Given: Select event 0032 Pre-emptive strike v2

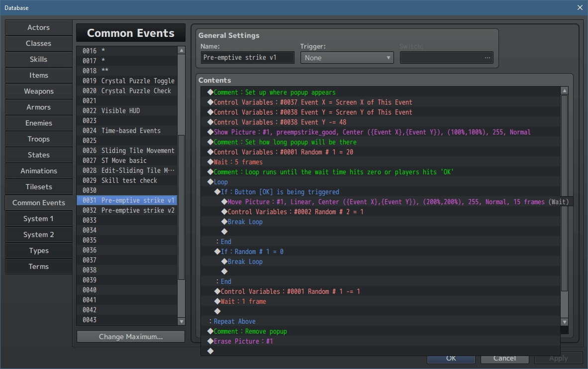Looking at the screenshot, I should point(127,210).
